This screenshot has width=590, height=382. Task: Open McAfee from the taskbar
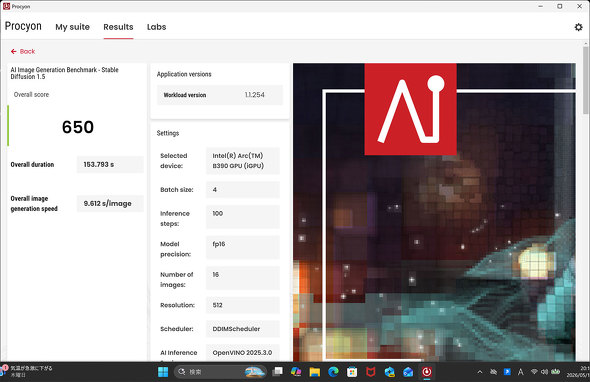pyautogui.click(x=371, y=372)
